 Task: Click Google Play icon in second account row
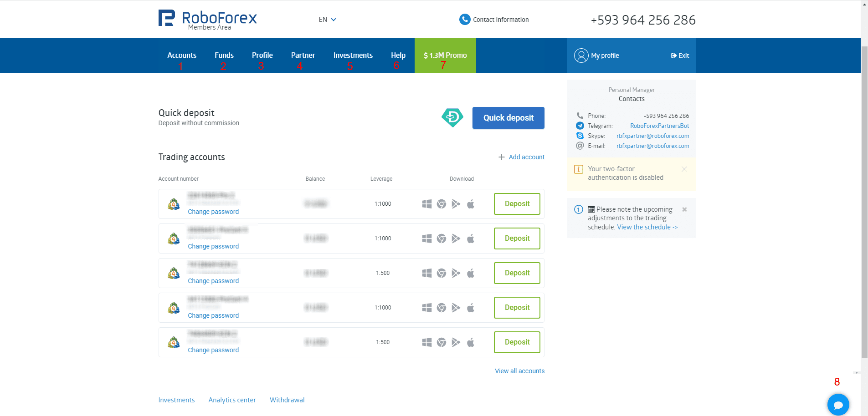click(456, 238)
